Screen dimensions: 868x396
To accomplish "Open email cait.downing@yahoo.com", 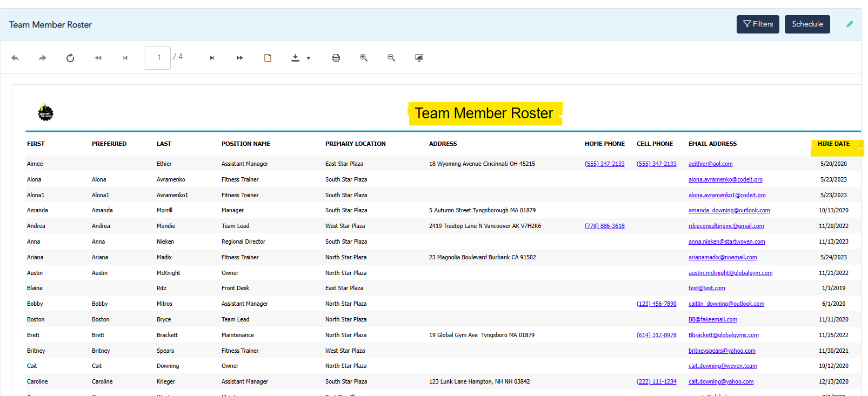I will coord(721,381).
